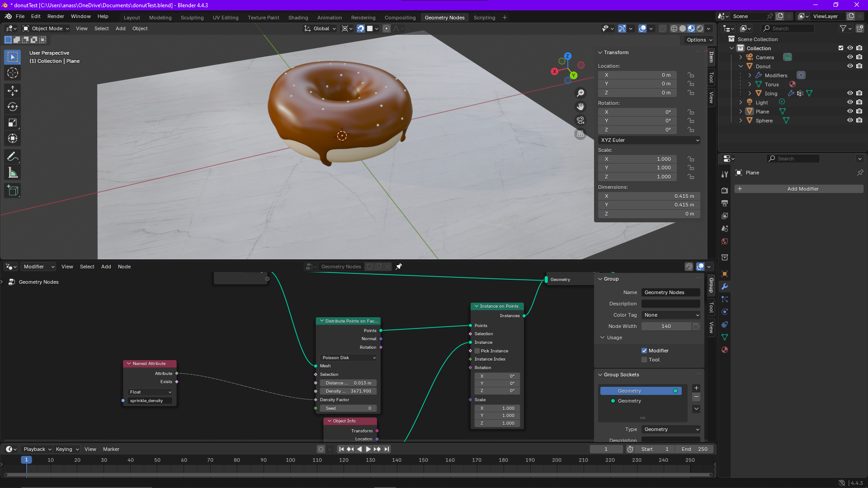
Task: Select the Cursor tool in viewport toolbar
Action: (13, 73)
